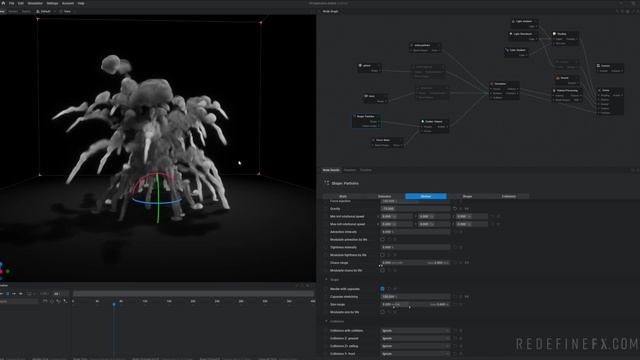Switch to the Shape tab
Screen dimensions: 640x360
467,196
